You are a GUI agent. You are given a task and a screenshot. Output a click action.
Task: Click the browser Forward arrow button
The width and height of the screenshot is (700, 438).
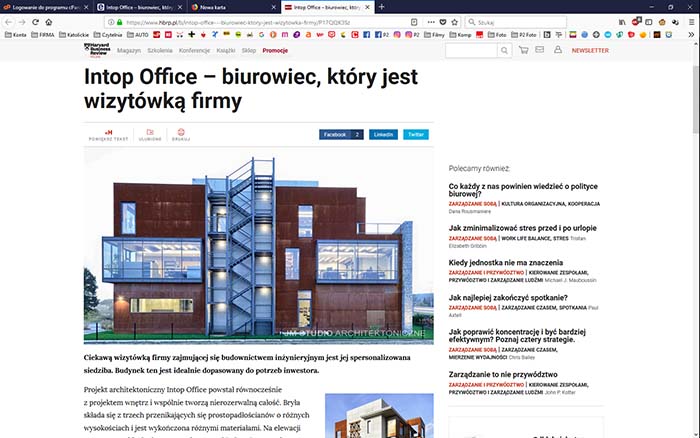[22, 22]
